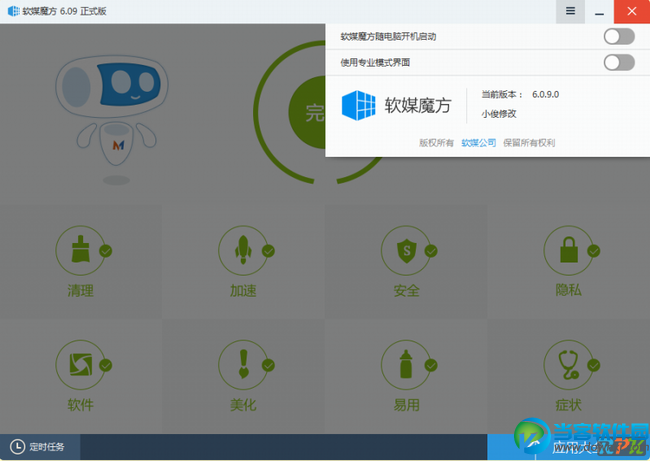Screen dimensions: 650x461
Task: Click the green 完 completion circle
Action: tap(307, 112)
